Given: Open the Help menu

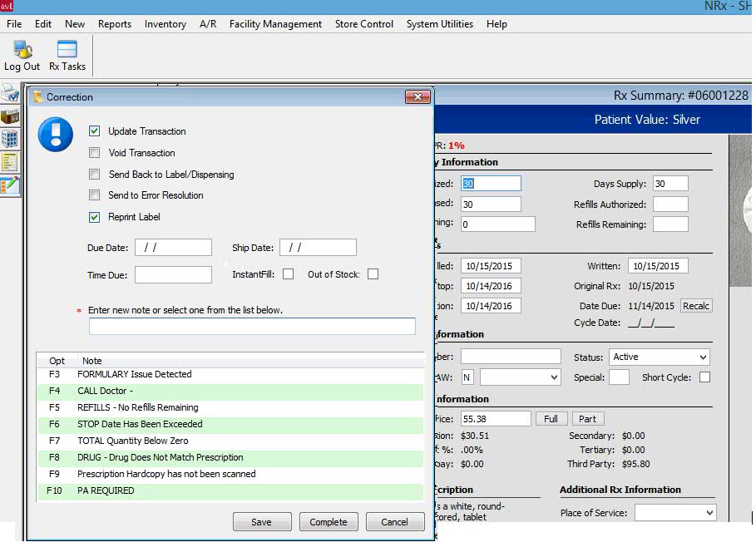Looking at the screenshot, I should tap(497, 24).
